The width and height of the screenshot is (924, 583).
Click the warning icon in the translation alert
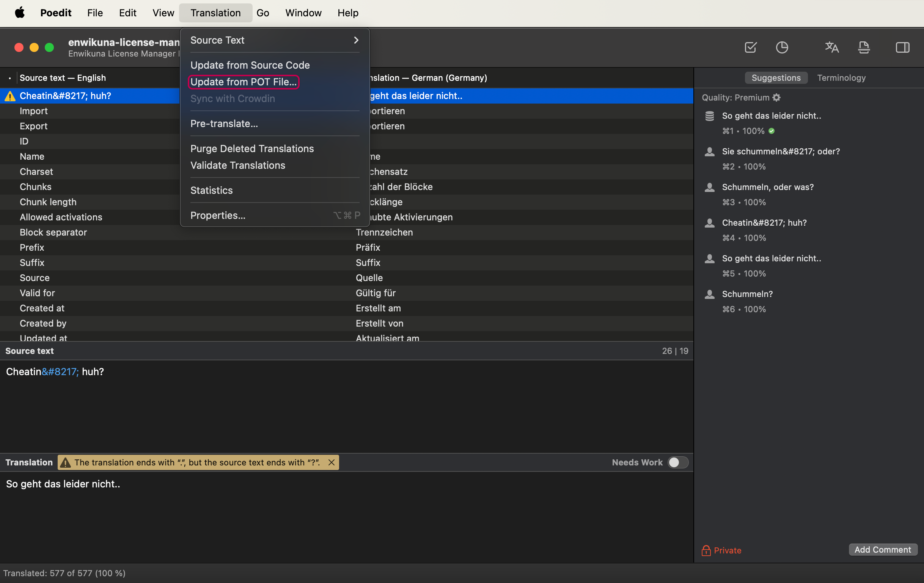[x=66, y=462]
